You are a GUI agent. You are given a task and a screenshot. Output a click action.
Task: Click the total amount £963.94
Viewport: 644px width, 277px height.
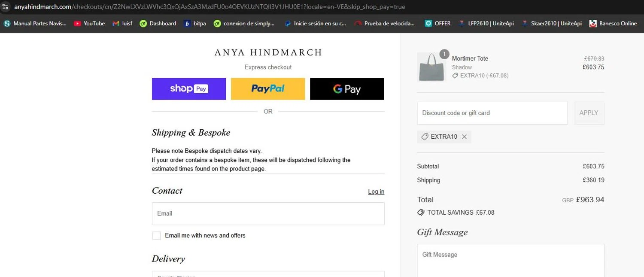tap(590, 200)
